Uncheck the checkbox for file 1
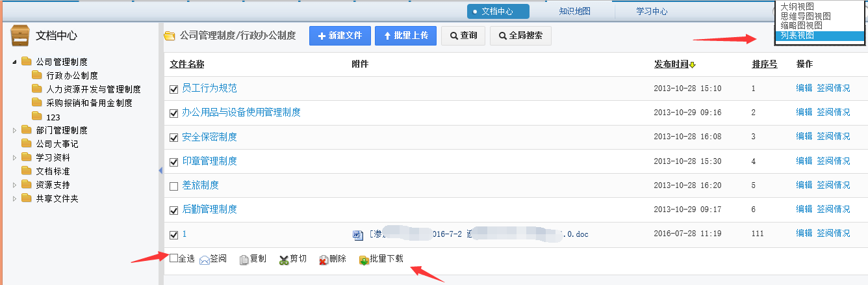The width and height of the screenshot is (868, 285). tap(173, 235)
